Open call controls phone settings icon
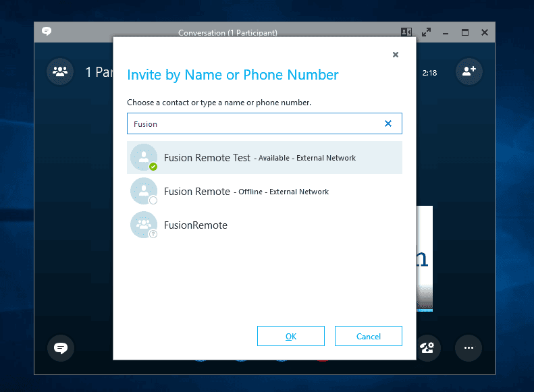Screen dimensions: 534x392 (427, 347)
